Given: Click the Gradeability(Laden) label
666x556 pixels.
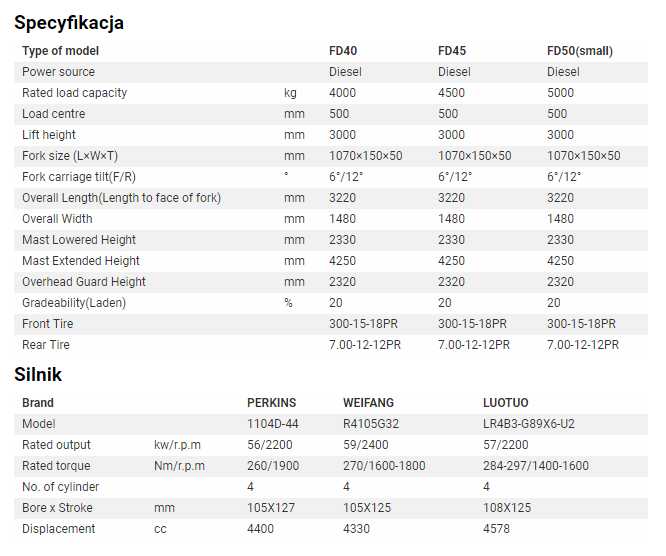Looking at the screenshot, I should point(74,303).
